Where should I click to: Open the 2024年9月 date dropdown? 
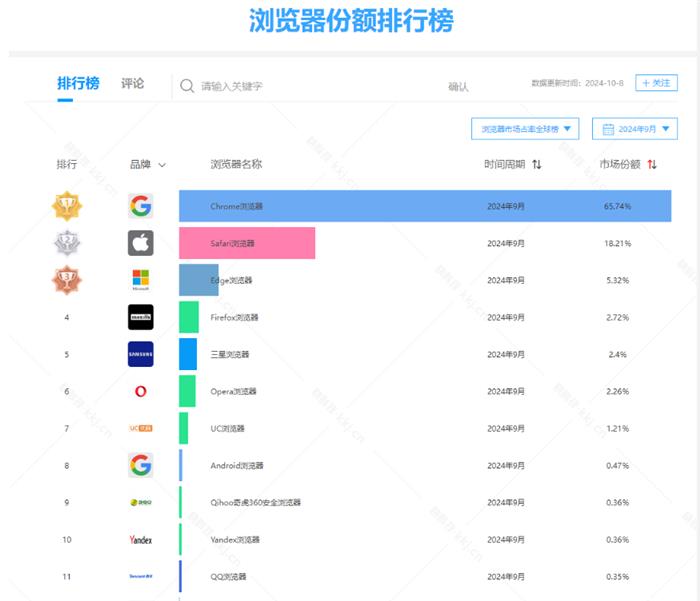(x=635, y=129)
